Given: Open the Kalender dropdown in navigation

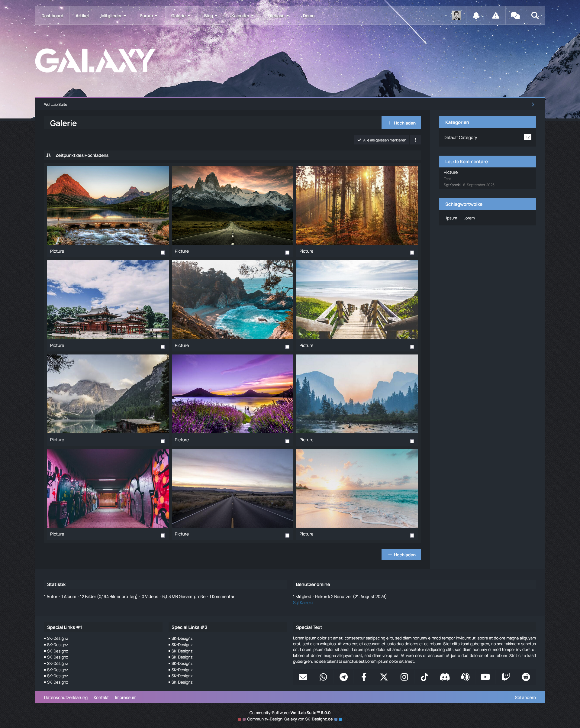Looking at the screenshot, I should (x=242, y=16).
